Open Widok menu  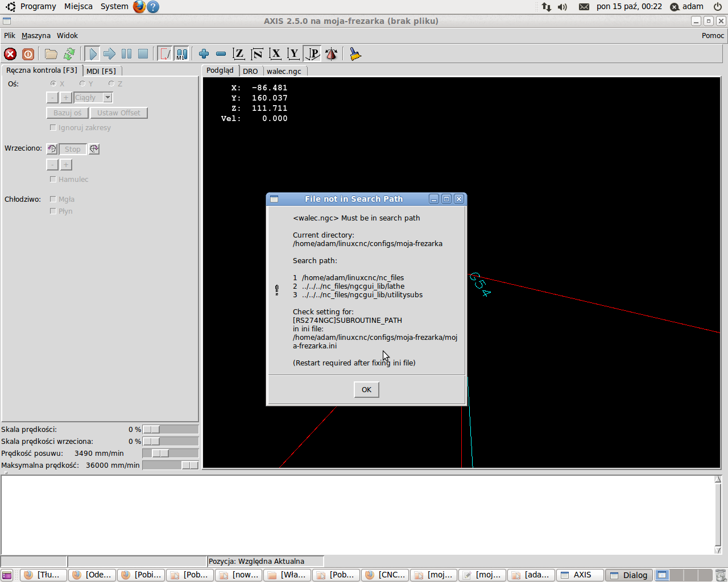point(67,35)
